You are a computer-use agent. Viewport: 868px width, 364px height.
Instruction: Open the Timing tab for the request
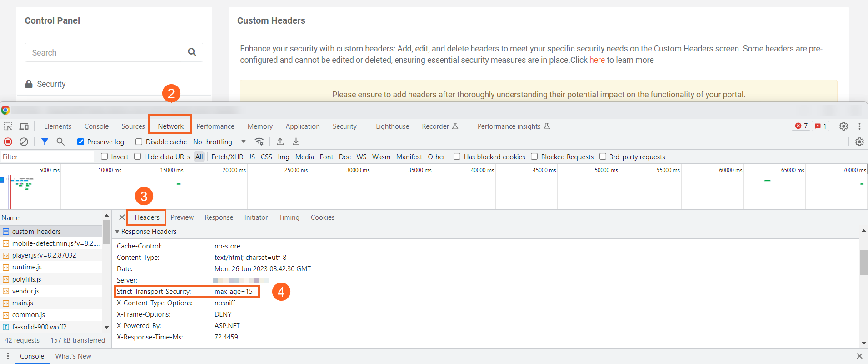289,217
